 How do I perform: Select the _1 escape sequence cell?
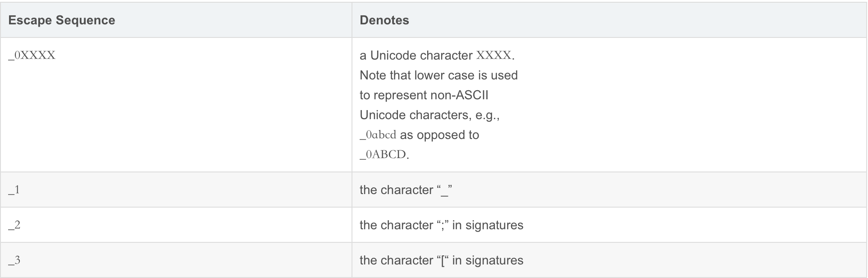pos(14,190)
